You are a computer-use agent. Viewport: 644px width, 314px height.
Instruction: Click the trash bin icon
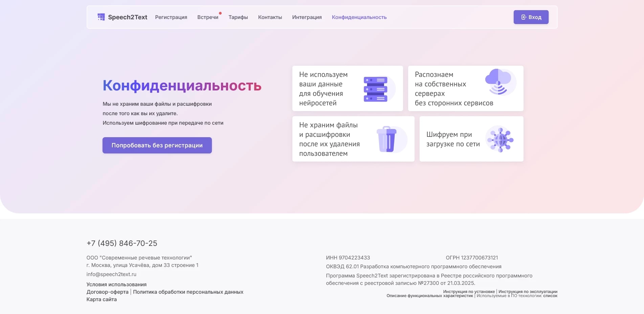point(386,139)
